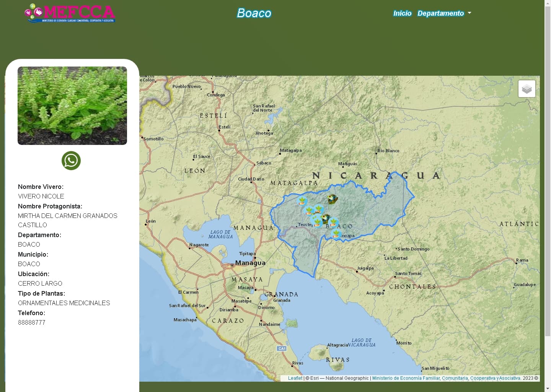
Task: Expand the Departamento dropdown menu
Action: click(x=440, y=13)
